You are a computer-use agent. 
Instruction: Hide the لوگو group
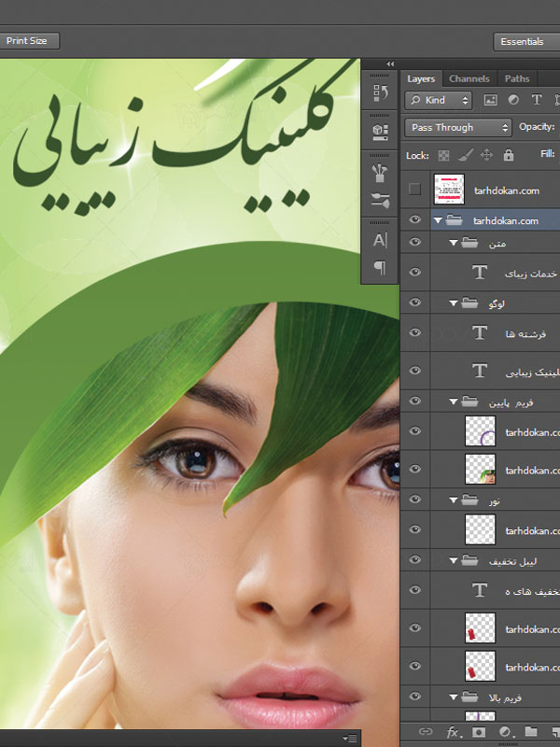coord(414,303)
